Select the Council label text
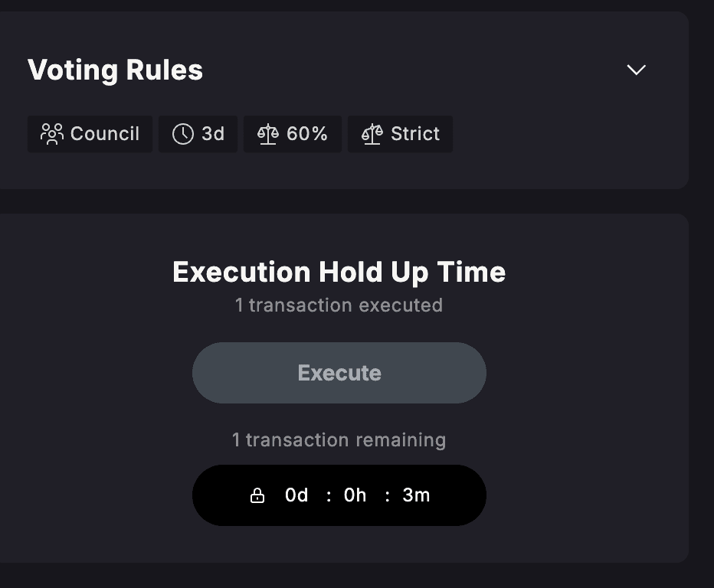 105,134
